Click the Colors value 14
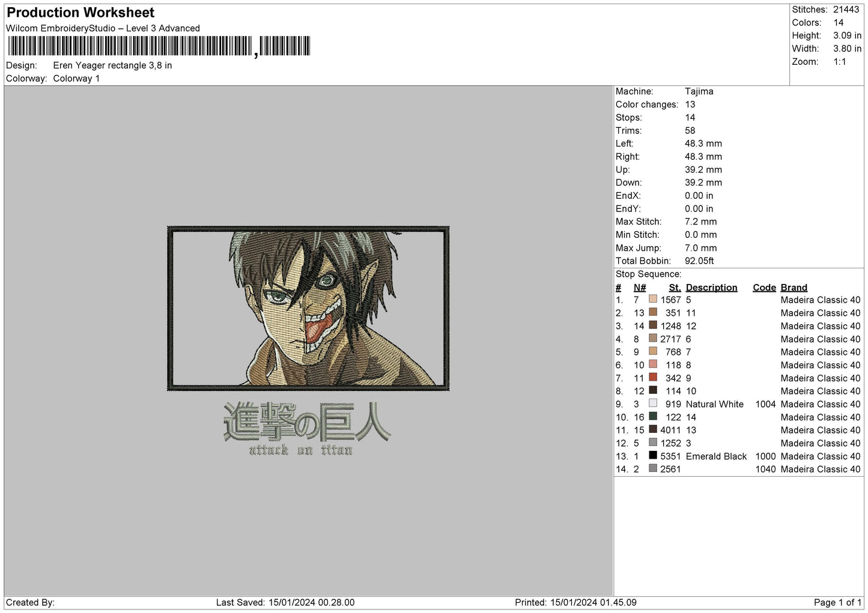 [x=839, y=23]
